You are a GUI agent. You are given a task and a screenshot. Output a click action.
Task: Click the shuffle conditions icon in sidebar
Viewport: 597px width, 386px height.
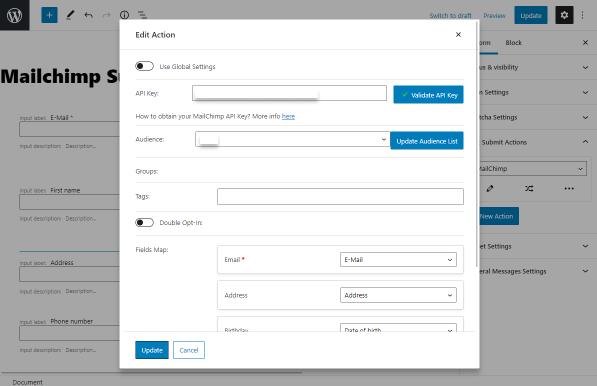[x=529, y=188]
